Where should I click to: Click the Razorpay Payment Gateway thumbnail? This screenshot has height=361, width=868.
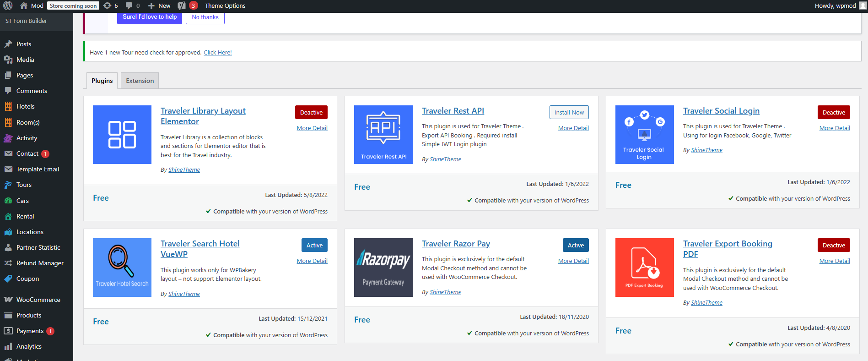(x=383, y=268)
